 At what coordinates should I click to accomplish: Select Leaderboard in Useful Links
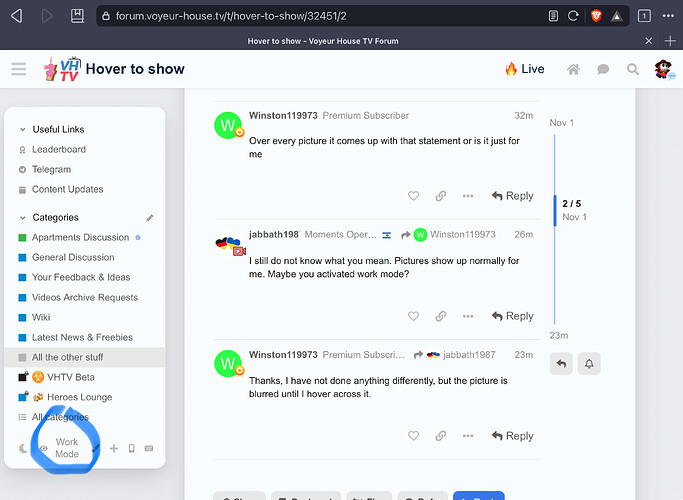coord(58,149)
